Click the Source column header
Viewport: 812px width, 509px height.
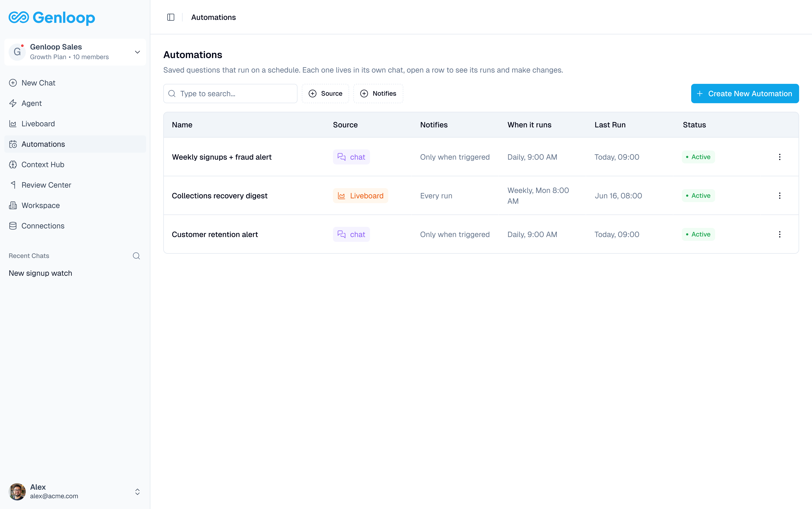(345, 125)
